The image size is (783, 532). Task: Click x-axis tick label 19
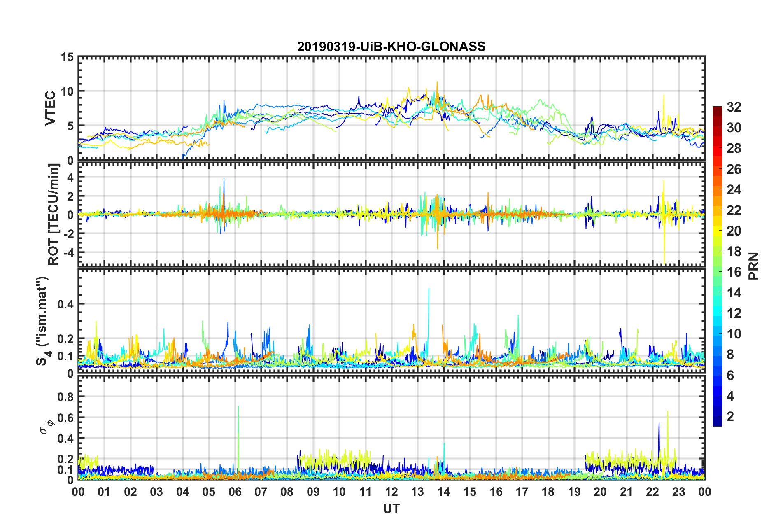tap(574, 492)
